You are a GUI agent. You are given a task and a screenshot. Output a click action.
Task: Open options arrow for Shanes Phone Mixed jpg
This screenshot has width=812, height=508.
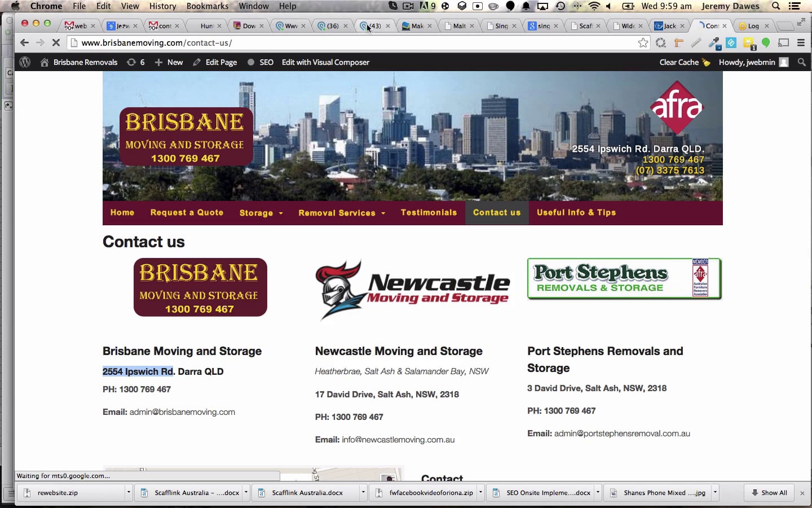(x=715, y=493)
